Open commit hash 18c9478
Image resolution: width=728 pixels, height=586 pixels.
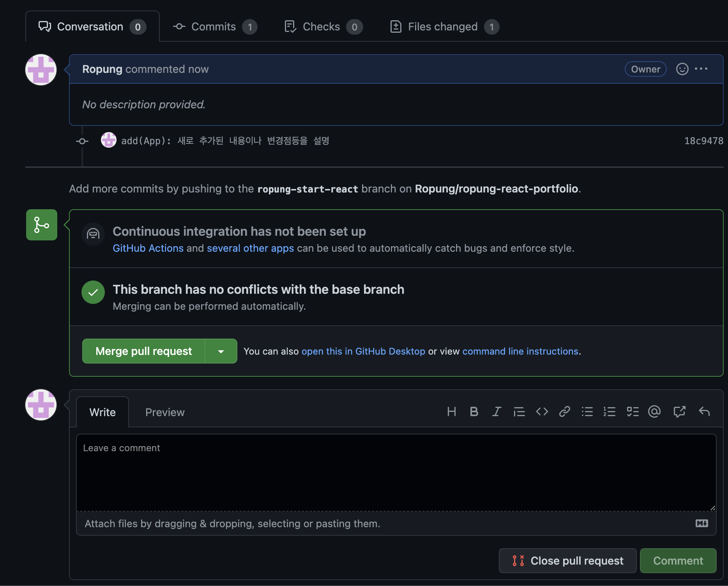[x=703, y=141]
